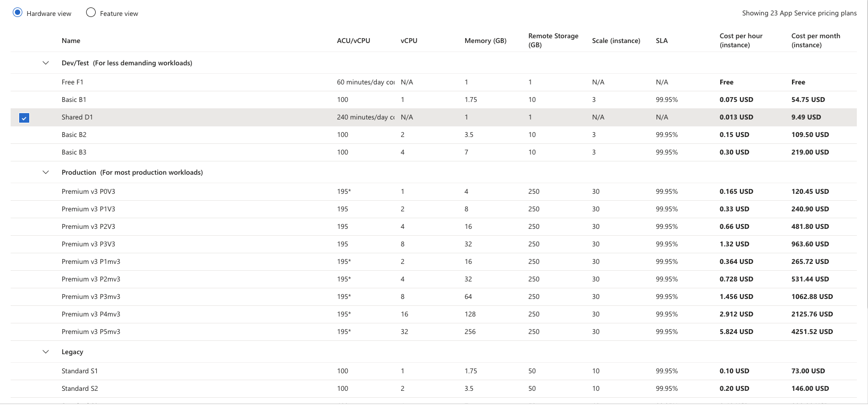Select the Hardware view radio button

point(18,13)
